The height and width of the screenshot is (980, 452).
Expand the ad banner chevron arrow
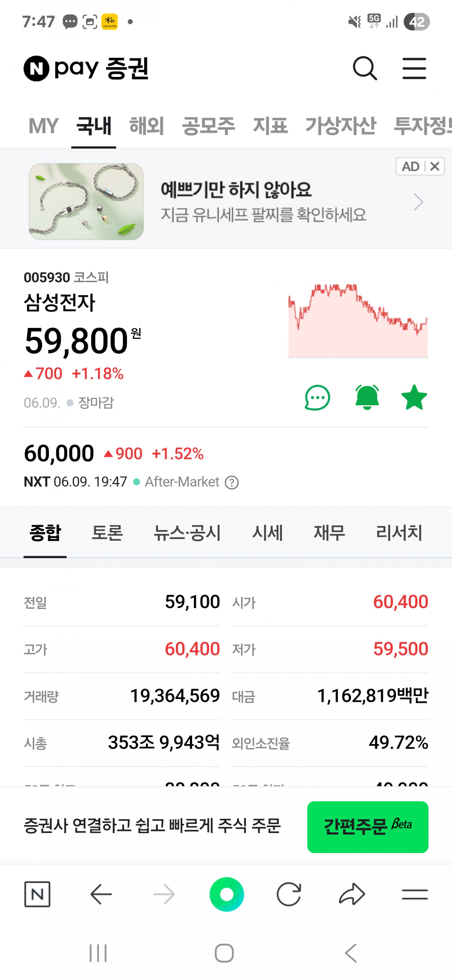pyautogui.click(x=418, y=202)
